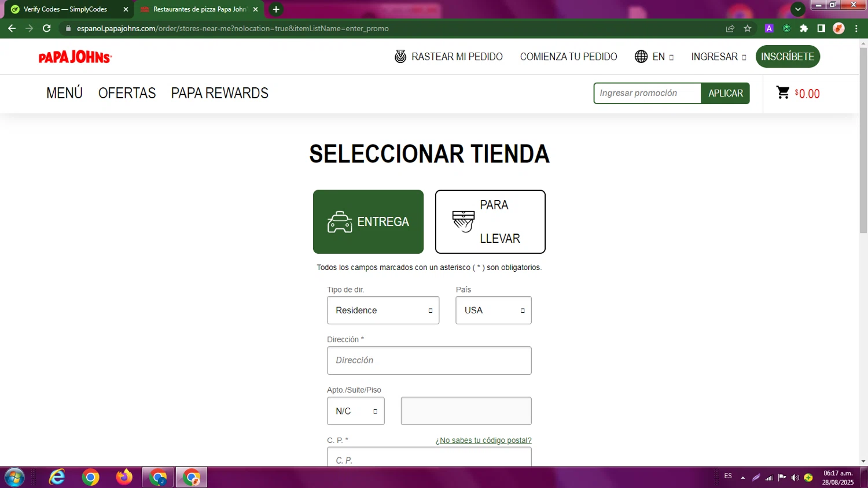Switch to Restaurantes de pizza Papa Johns tab
868x488 pixels.
(x=199, y=9)
